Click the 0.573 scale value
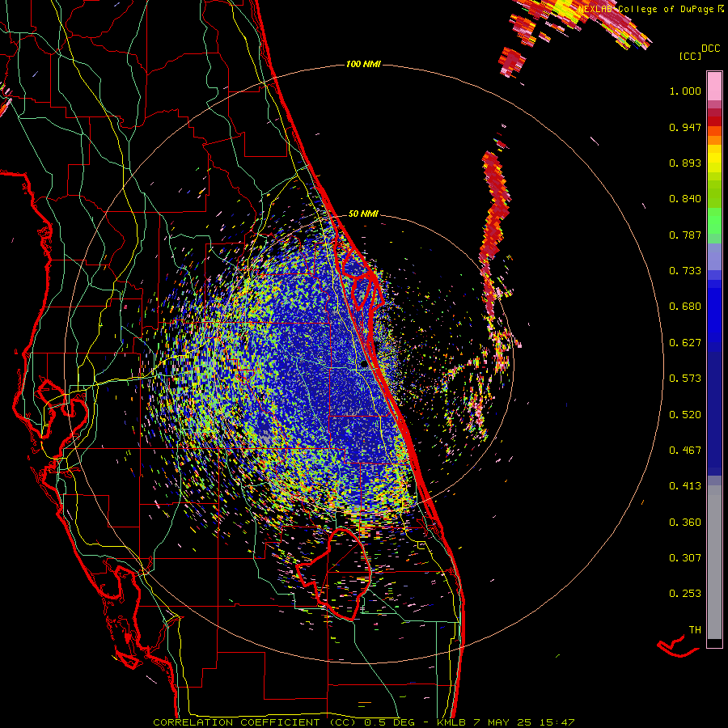Viewport: 728px width, 728px height. point(685,379)
